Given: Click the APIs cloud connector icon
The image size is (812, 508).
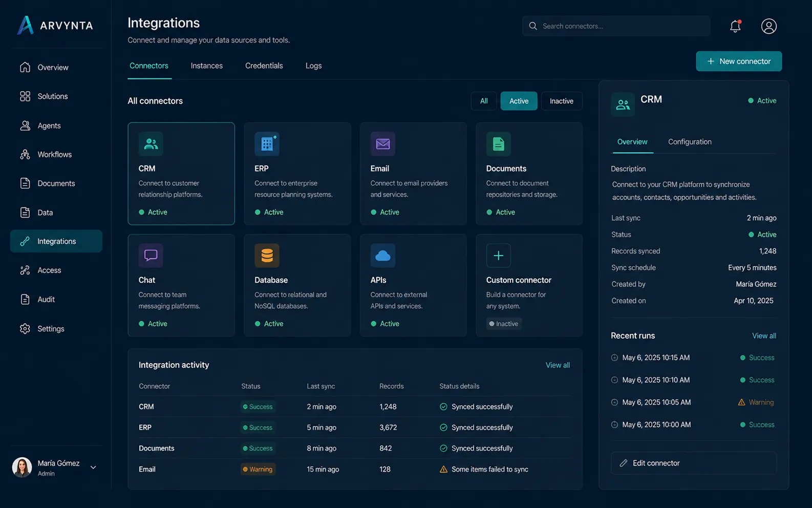Looking at the screenshot, I should [382, 256].
